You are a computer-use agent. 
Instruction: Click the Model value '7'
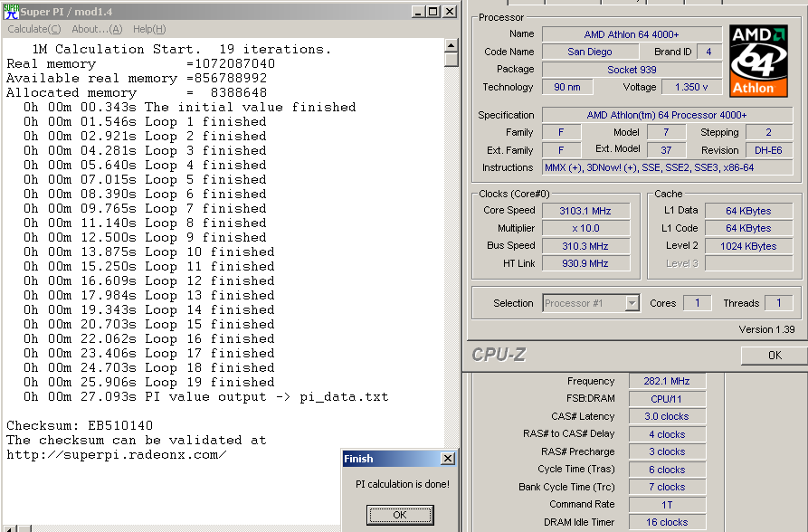pos(666,132)
